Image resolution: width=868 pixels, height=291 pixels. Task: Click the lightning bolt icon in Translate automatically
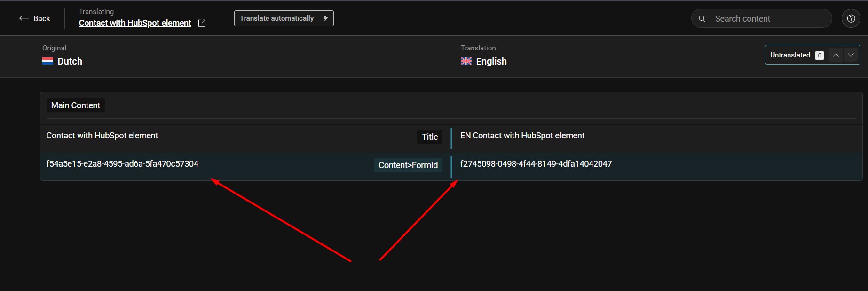(x=325, y=18)
